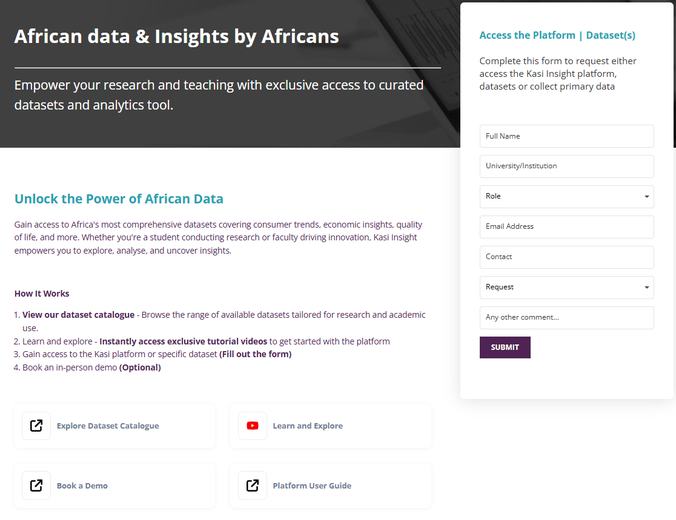Screen dimensions: 676x520
Task: Focus the Email Address input
Action: pos(566,226)
